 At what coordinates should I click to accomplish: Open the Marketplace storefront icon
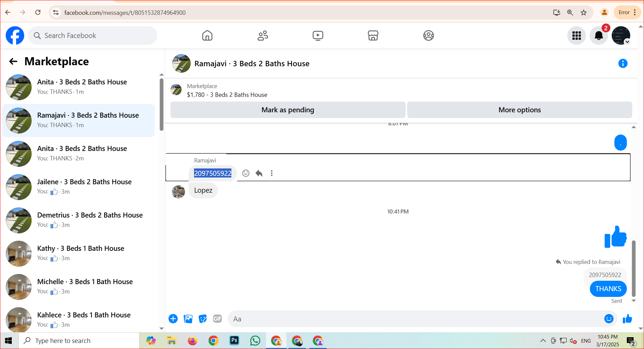[373, 35]
